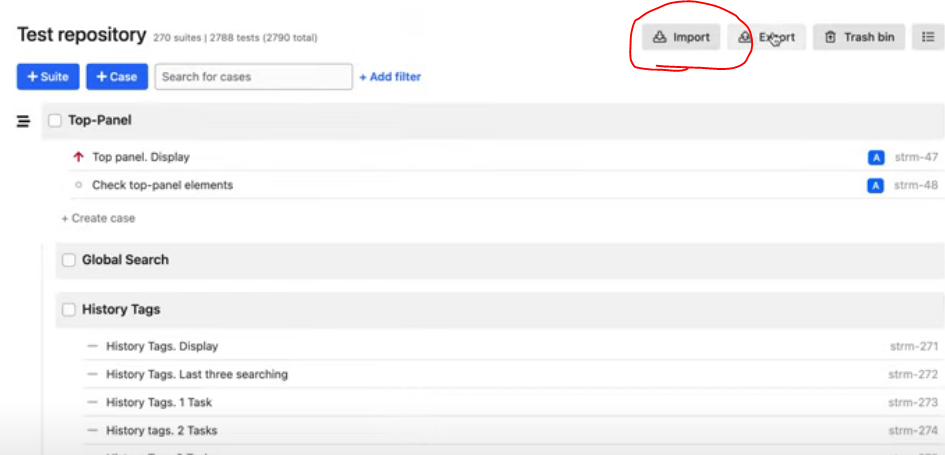This screenshot has width=945, height=455.
Task: Add a new Suite
Action: pos(48,77)
